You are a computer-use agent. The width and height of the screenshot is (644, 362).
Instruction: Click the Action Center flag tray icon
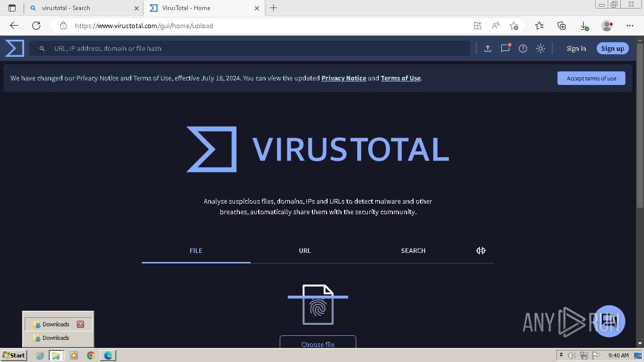(595, 355)
